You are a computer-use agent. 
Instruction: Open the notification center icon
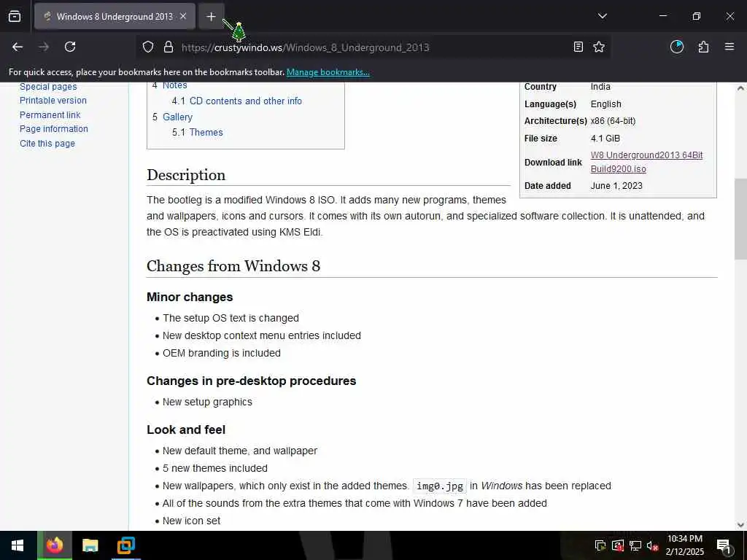(724, 545)
